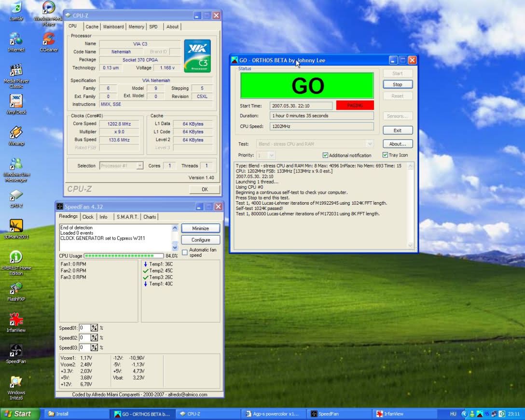Click the Configure button in SpeedFan
The image size is (525, 420).
(x=200, y=240)
